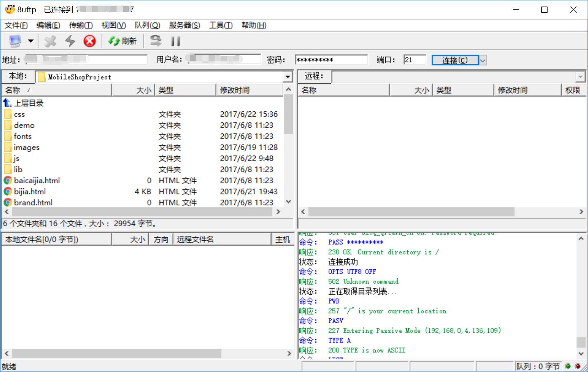Image resolution: width=588 pixels, height=372 pixels.
Task: Click the remote 修改时间 column header
Action: coord(527,90)
